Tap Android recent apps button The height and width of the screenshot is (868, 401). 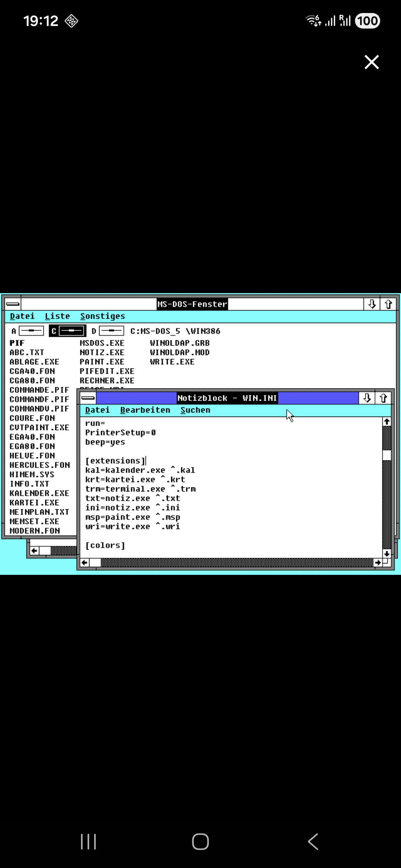88,841
